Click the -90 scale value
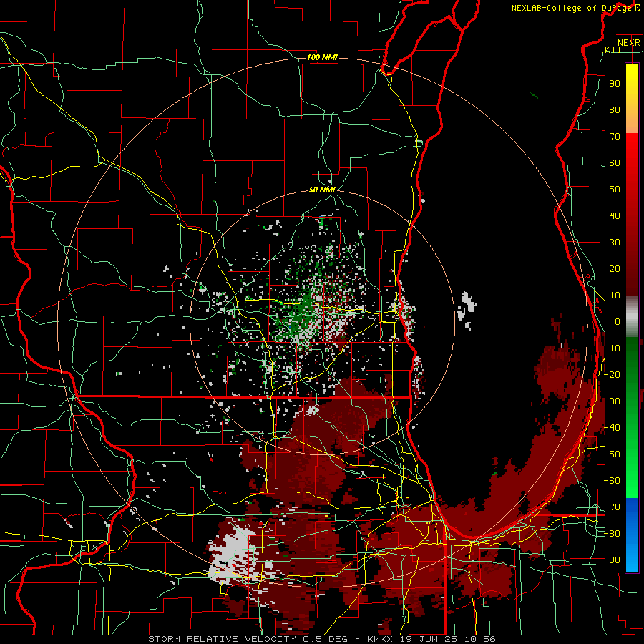Screen dimensions: 644x644 click(612, 560)
